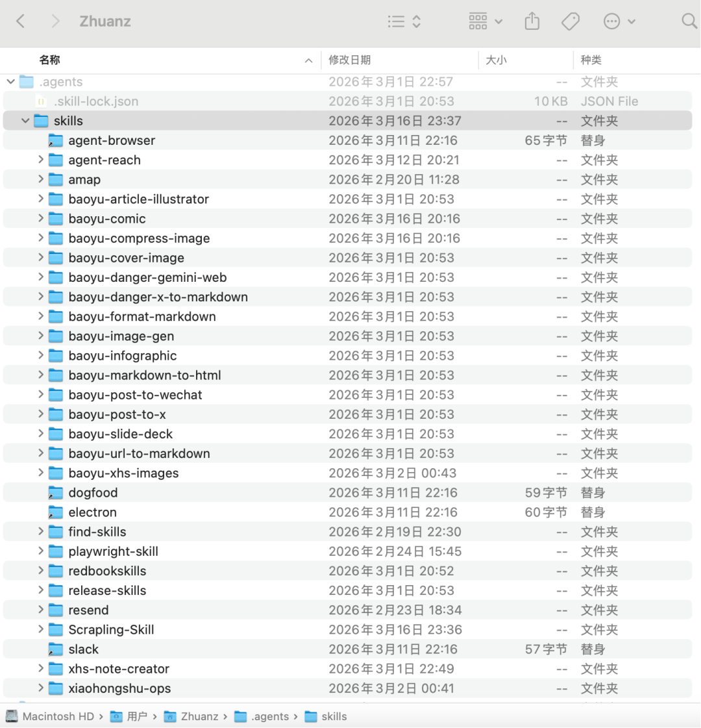701x728 pixels.
Task: Expand the xiaohongshu-ops folder
Action: 40,688
